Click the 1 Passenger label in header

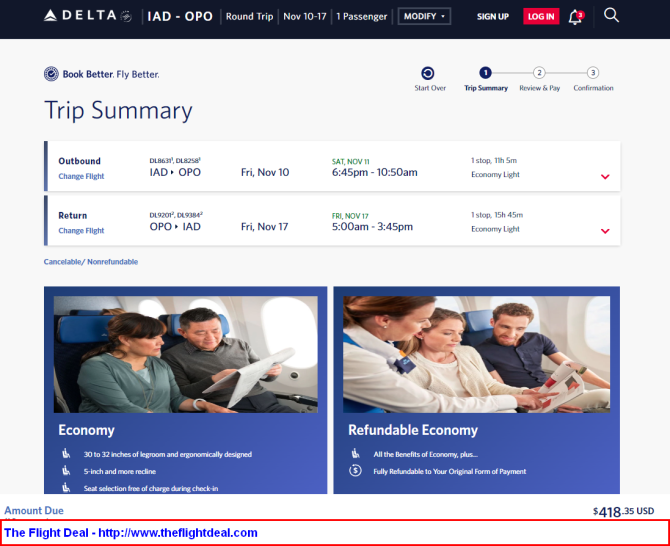[361, 17]
